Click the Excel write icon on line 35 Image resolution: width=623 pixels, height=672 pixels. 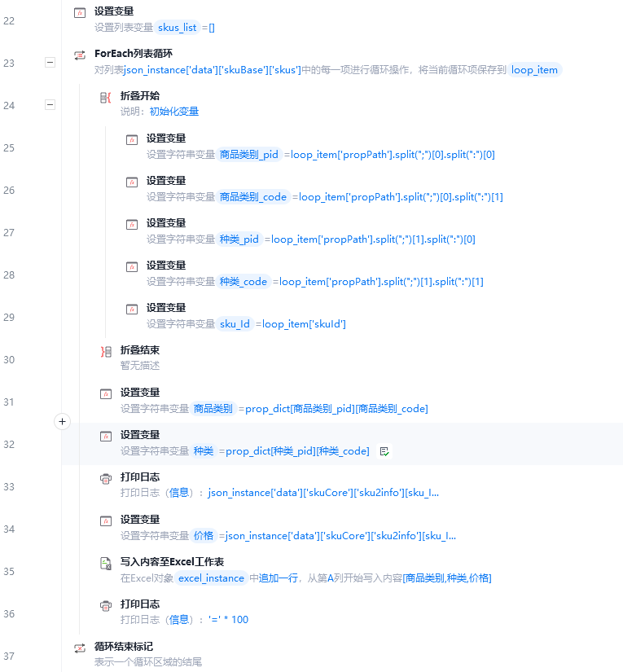(x=105, y=563)
